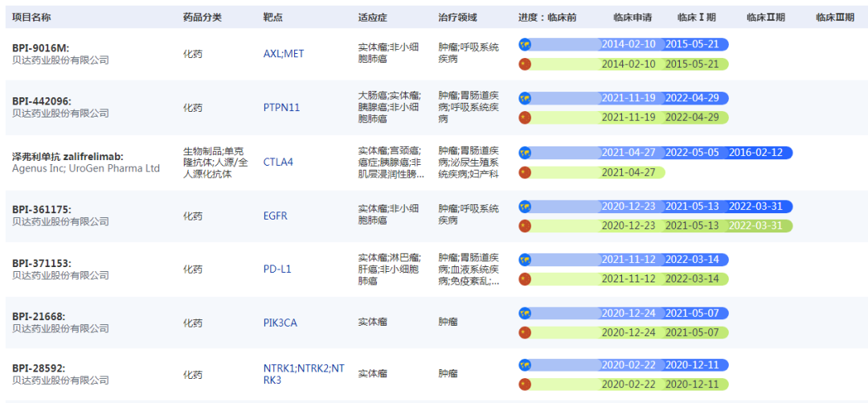Click the China flag icon in the BPI-371153 row
Screen dimensions: 868x403
coord(525,279)
